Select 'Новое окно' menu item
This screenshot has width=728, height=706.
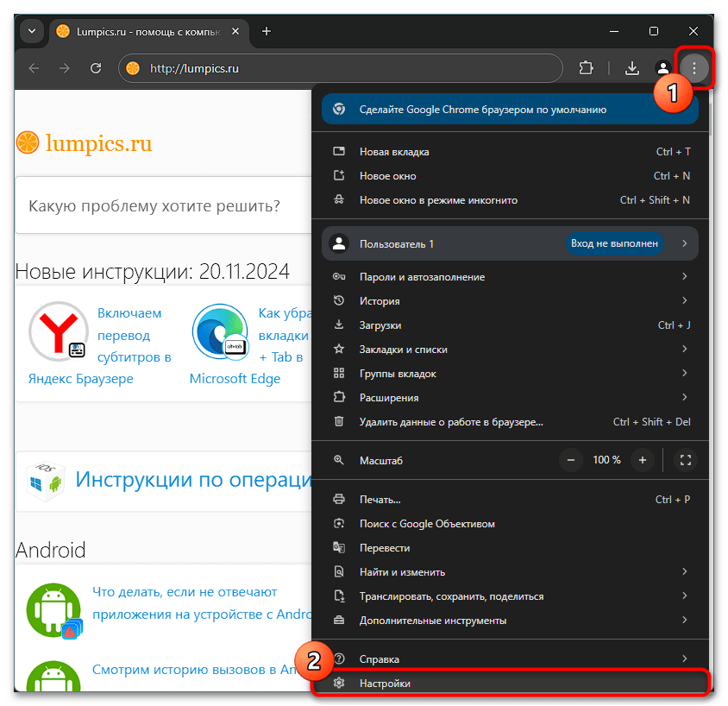[511, 176]
